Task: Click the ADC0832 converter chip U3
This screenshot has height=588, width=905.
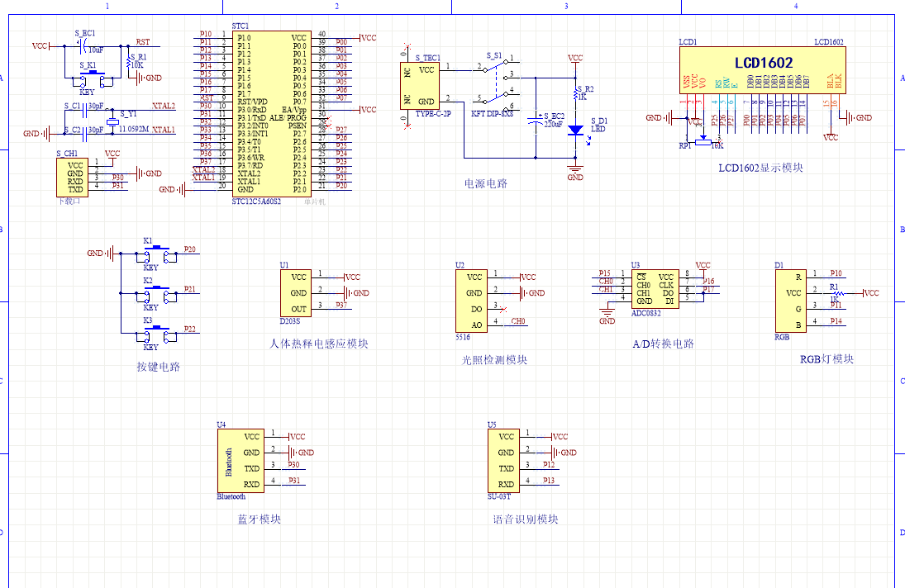Action: [655, 288]
